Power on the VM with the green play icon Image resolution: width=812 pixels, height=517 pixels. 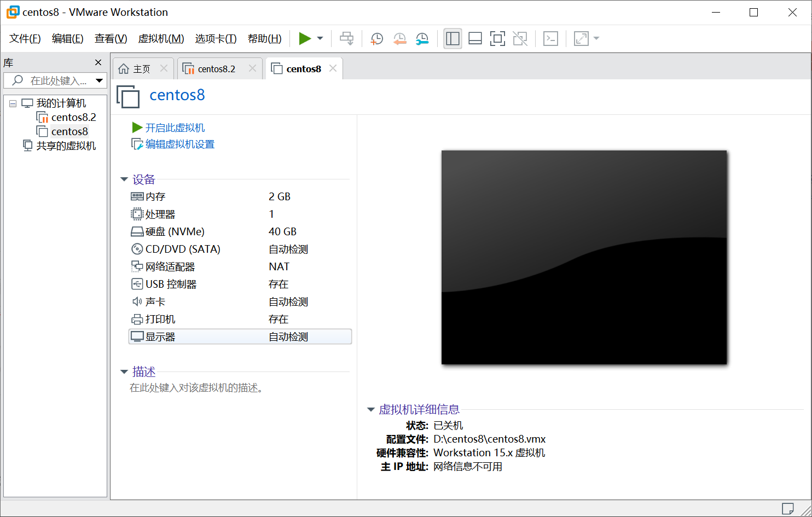(305, 38)
